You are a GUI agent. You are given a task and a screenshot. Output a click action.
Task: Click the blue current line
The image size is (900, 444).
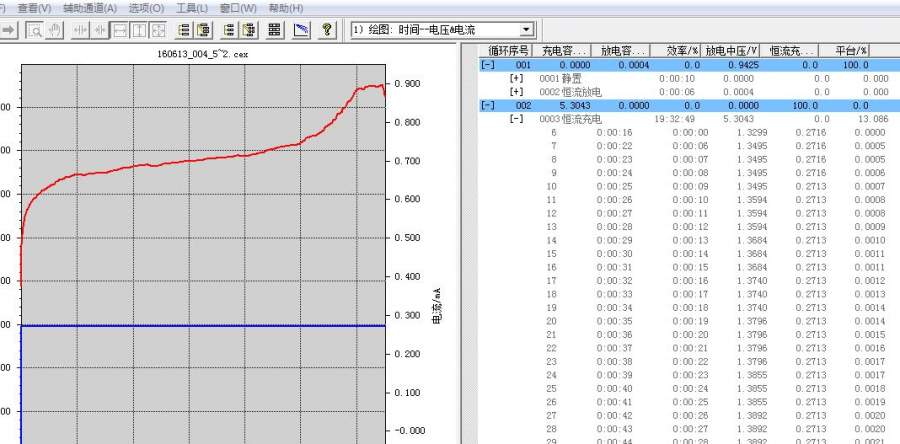click(203, 325)
